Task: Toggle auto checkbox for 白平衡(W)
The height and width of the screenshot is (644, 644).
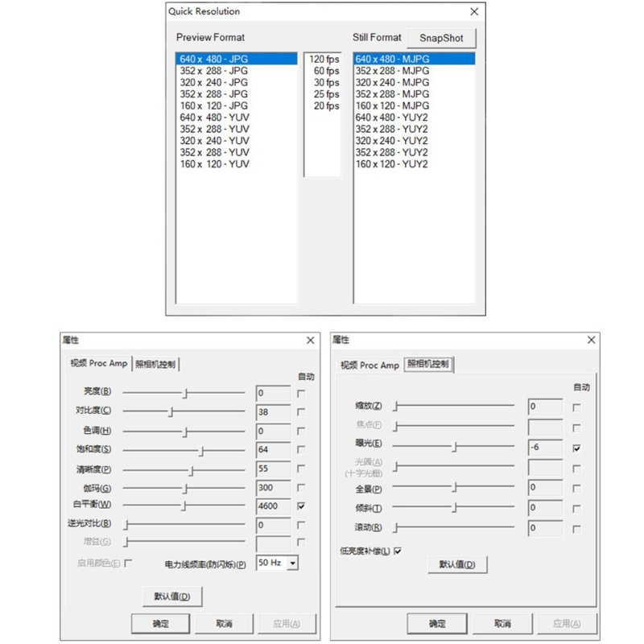Action: point(301,506)
